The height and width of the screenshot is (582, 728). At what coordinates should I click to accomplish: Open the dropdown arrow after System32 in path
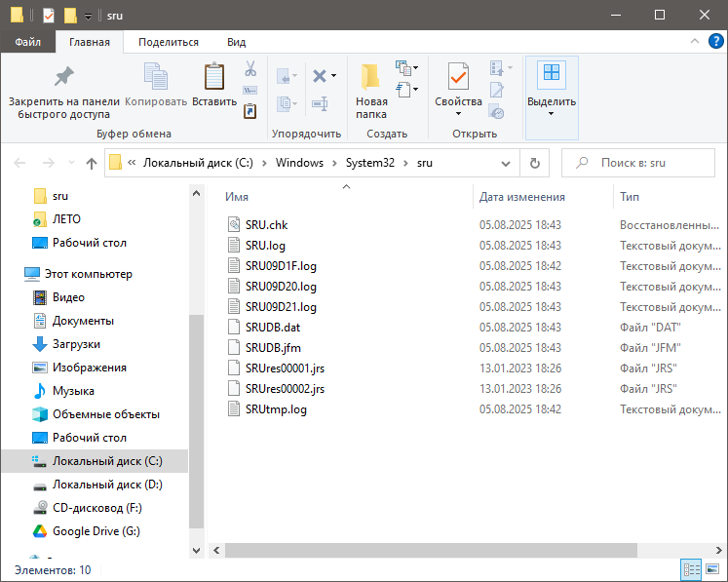pos(405,163)
